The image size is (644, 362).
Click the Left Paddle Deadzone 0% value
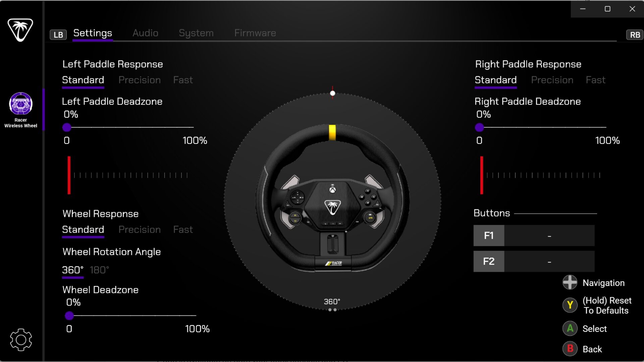pos(71,114)
